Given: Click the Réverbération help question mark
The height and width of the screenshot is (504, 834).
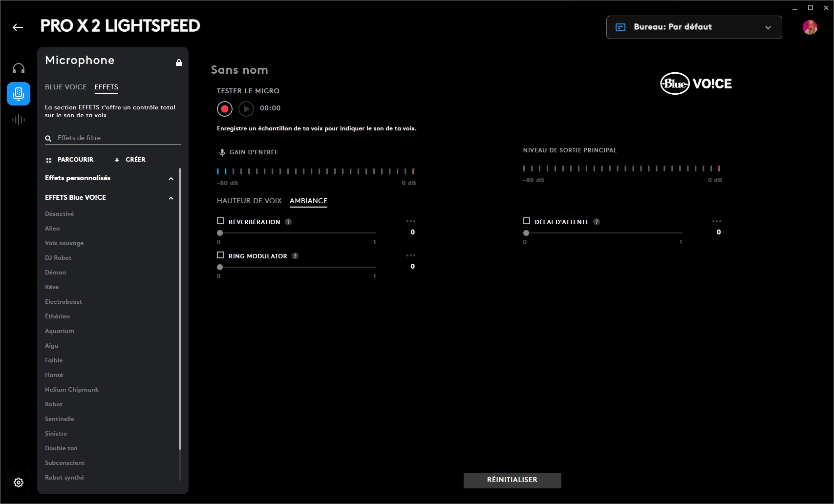Looking at the screenshot, I should [x=288, y=222].
